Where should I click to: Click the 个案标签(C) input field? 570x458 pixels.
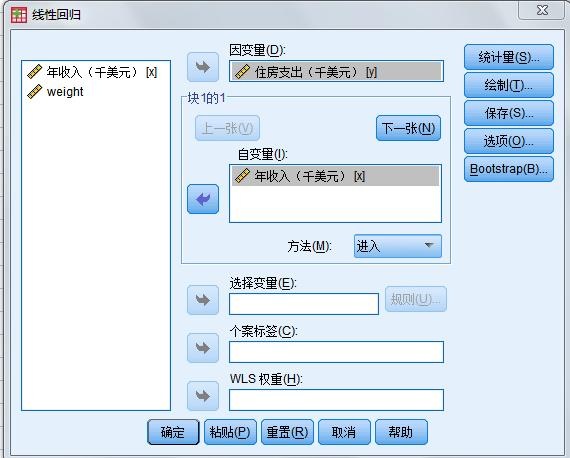[x=336, y=352]
